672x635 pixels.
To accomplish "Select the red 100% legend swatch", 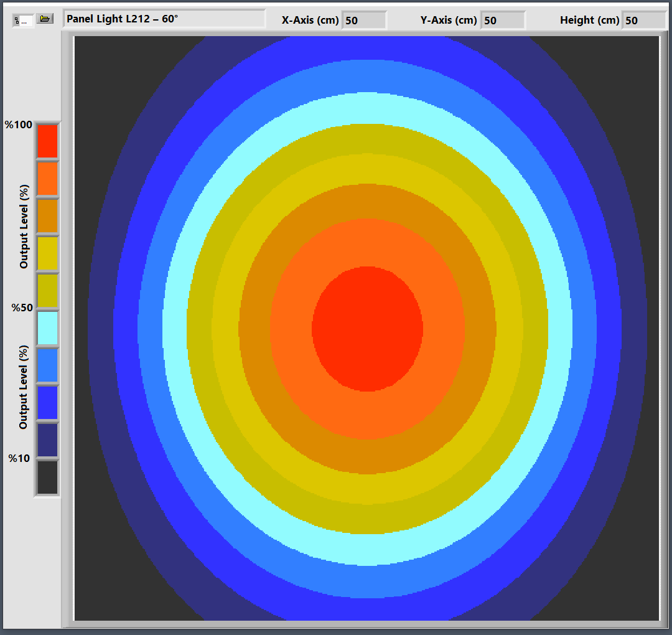I will coord(47,141).
